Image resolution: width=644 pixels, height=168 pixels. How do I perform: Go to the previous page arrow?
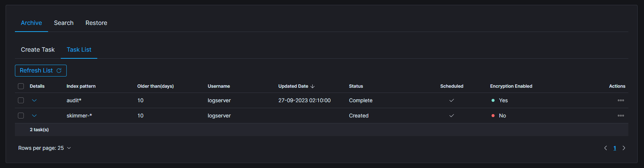[606, 148]
